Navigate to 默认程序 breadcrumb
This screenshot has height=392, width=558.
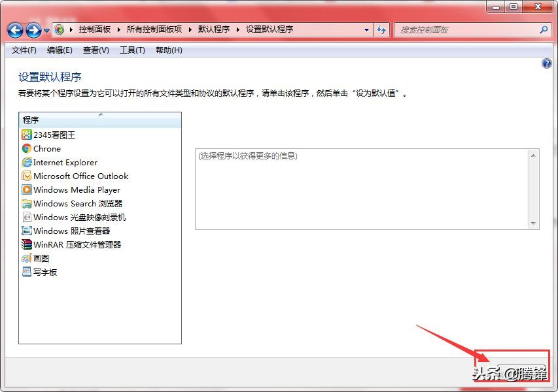pos(214,29)
